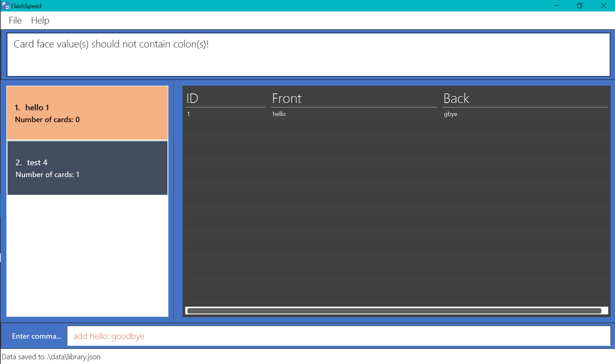Click the ID column header
Viewport: 615px width, 364px height.
click(x=225, y=99)
